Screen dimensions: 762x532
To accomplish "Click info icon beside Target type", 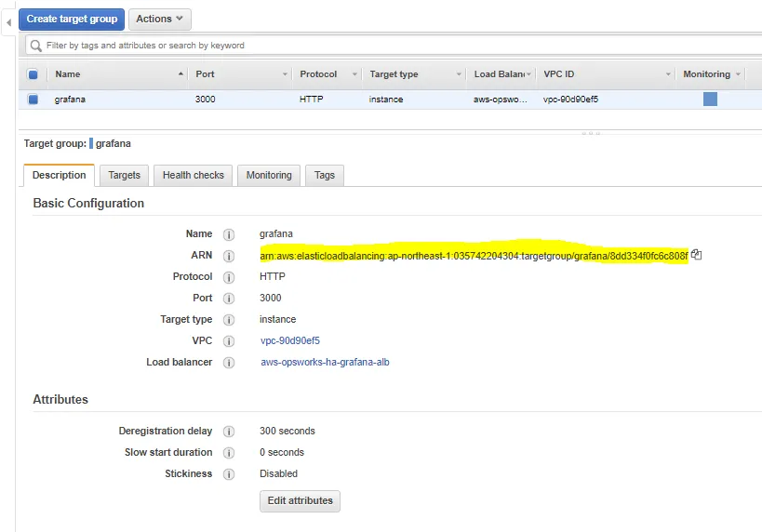I will 229,320.
